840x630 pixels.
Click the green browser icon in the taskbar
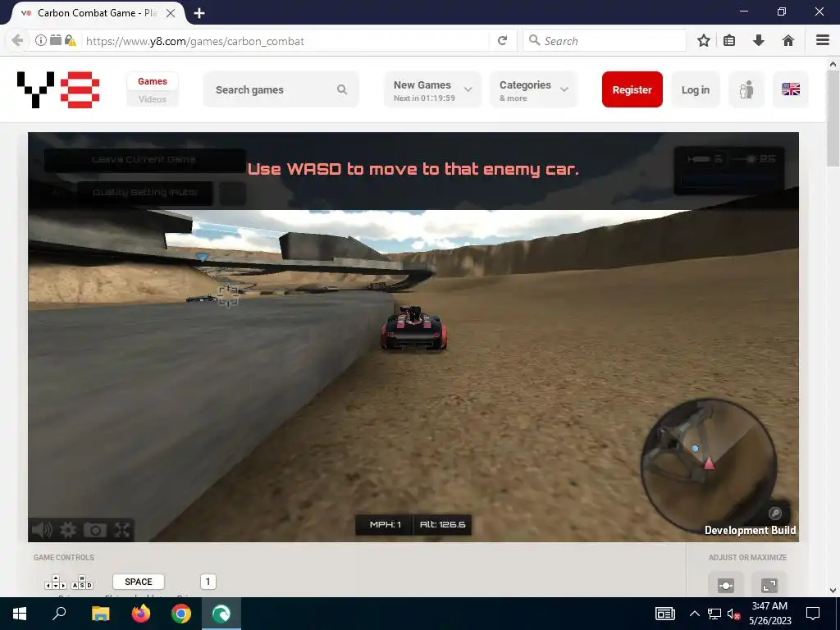pos(221,614)
